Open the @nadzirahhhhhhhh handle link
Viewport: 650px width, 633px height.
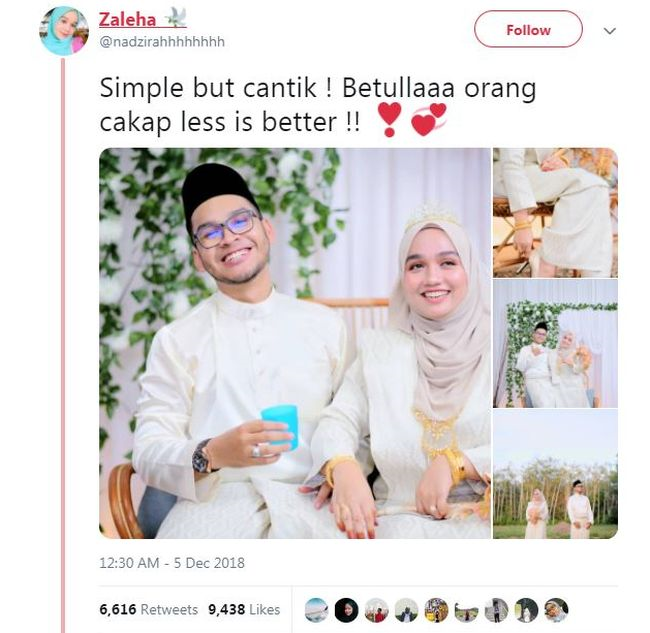[162, 42]
